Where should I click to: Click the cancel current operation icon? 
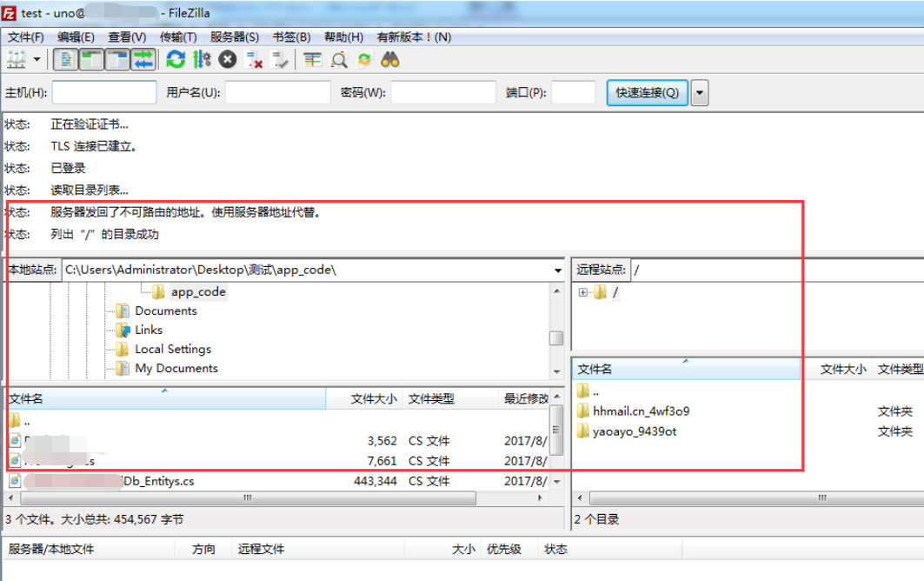point(226,59)
